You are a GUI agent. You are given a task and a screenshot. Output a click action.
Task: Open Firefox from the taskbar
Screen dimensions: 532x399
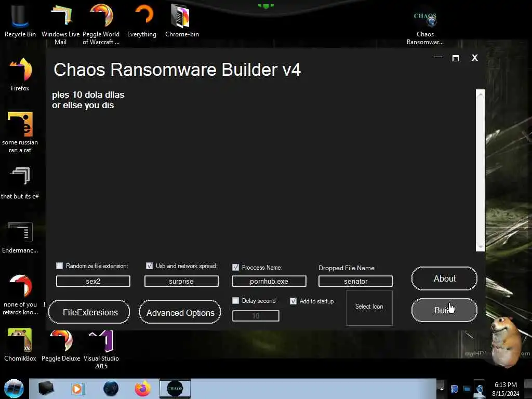(143, 389)
